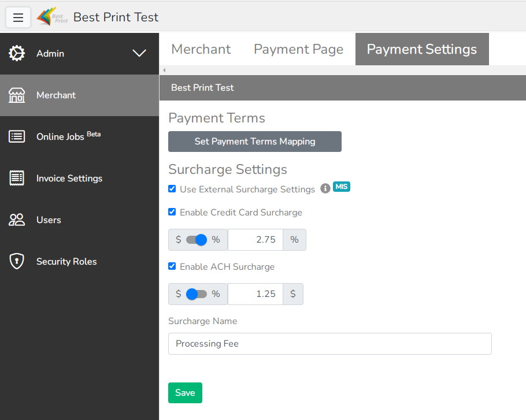Click the MIS badge

click(x=342, y=187)
